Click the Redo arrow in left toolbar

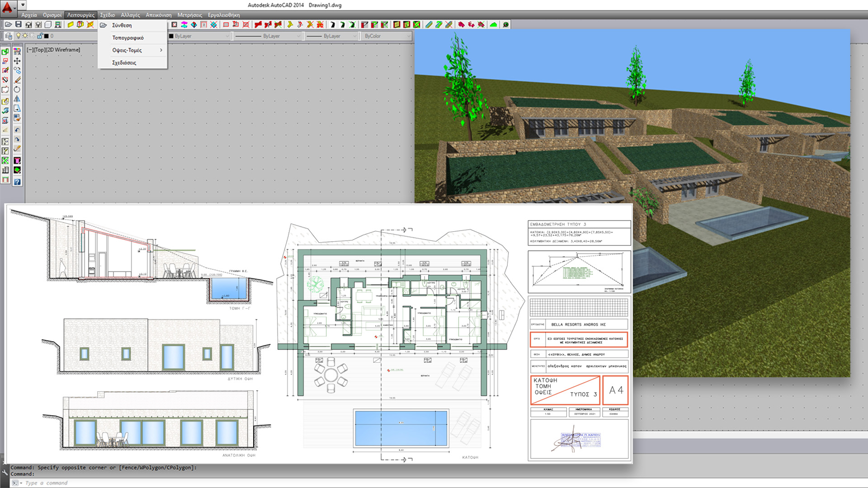[17, 139]
